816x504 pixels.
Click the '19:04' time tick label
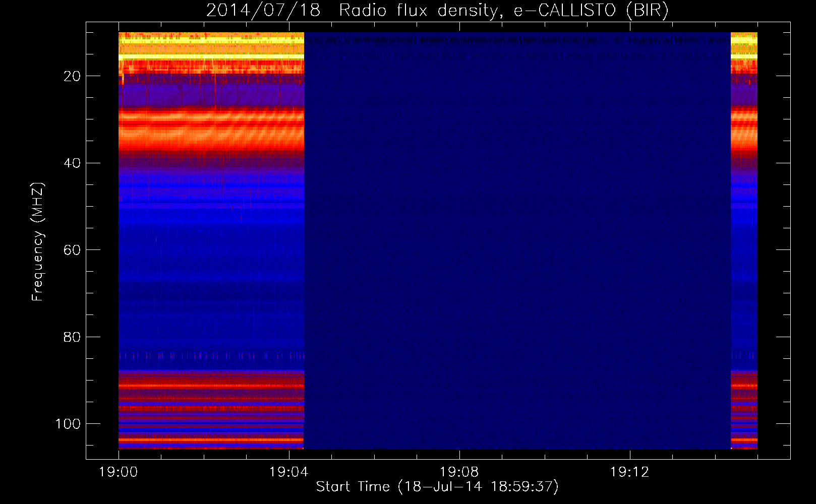[x=288, y=472]
